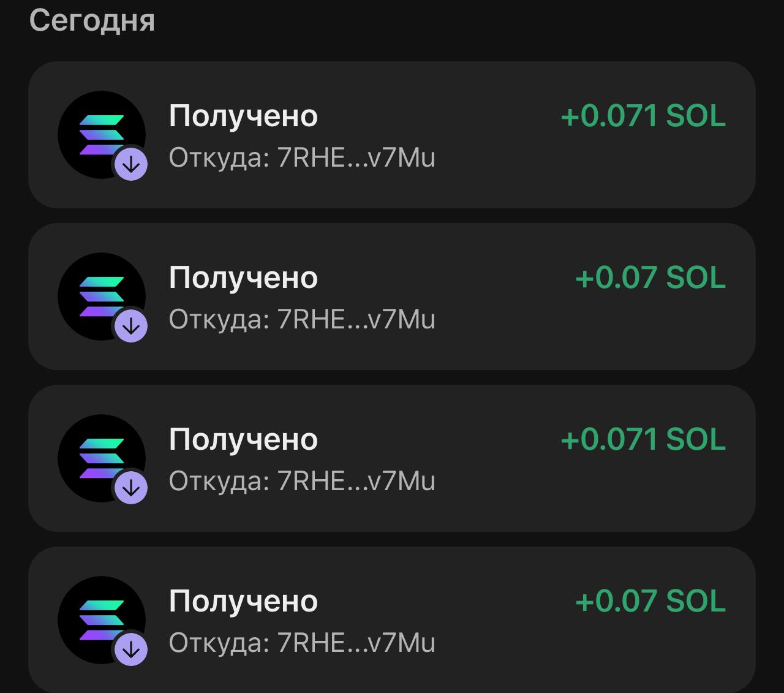Tap the green +0.071 SOL amount in first row
784x693 pixels.
coord(643,116)
